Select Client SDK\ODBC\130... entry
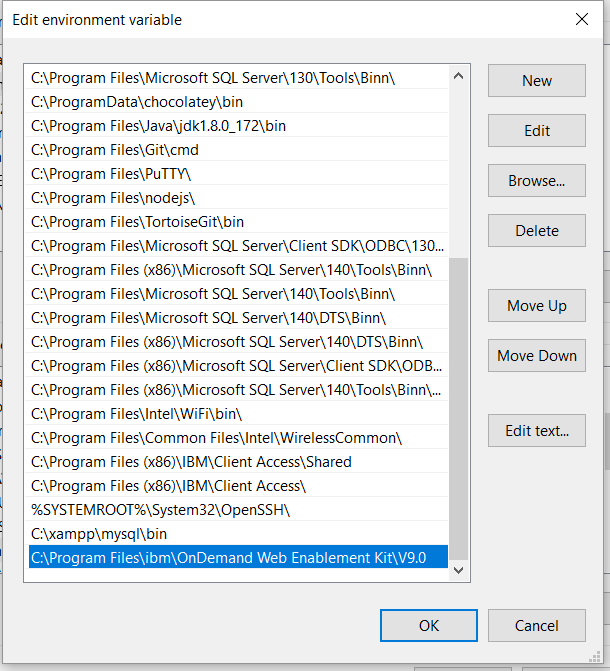610x671 pixels. [238, 246]
